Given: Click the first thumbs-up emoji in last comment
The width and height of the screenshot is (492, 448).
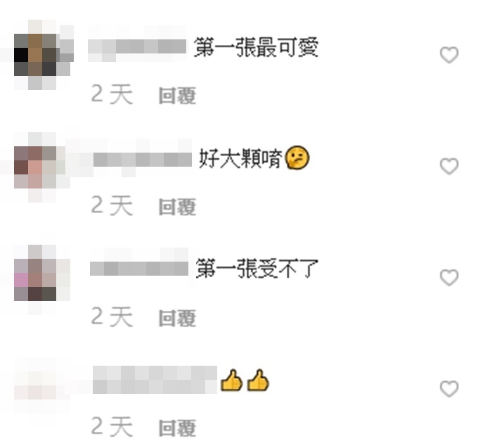Looking at the screenshot, I should (x=232, y=380).
